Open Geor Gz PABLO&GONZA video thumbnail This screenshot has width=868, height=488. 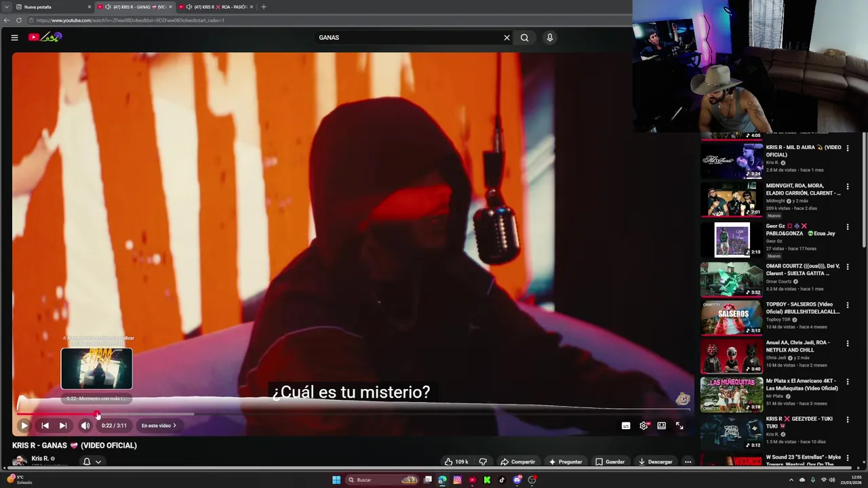tap(732, 239)
